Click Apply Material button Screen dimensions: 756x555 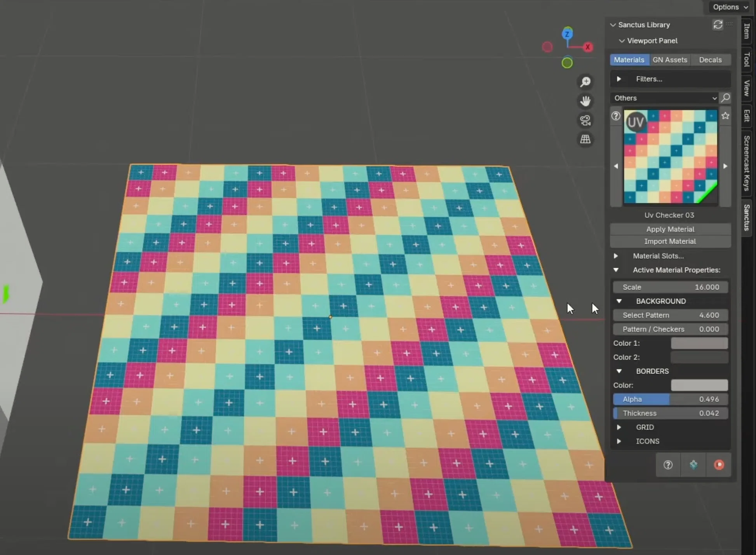click(x=670, y=229)
